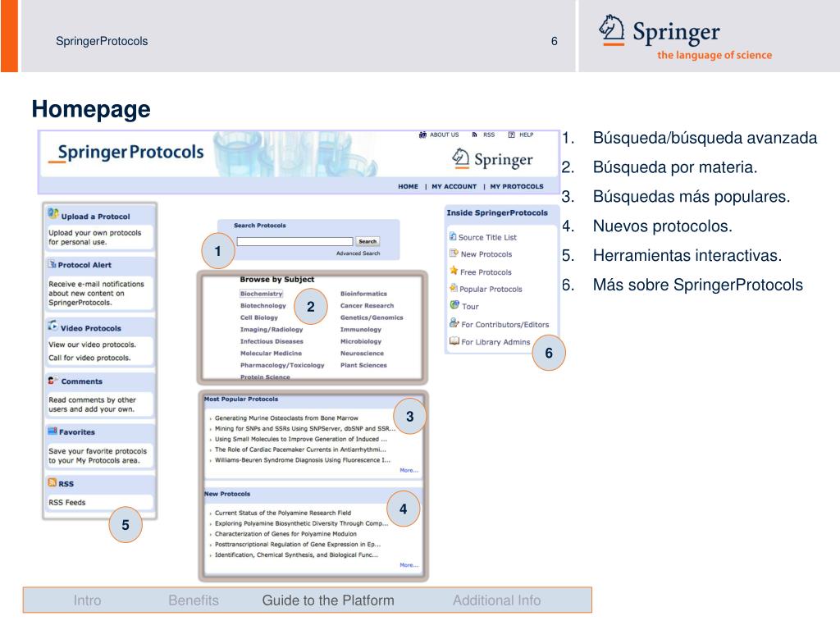Switch to the Benefits tab
Screen dimensions: 840x630
point(194,600)
